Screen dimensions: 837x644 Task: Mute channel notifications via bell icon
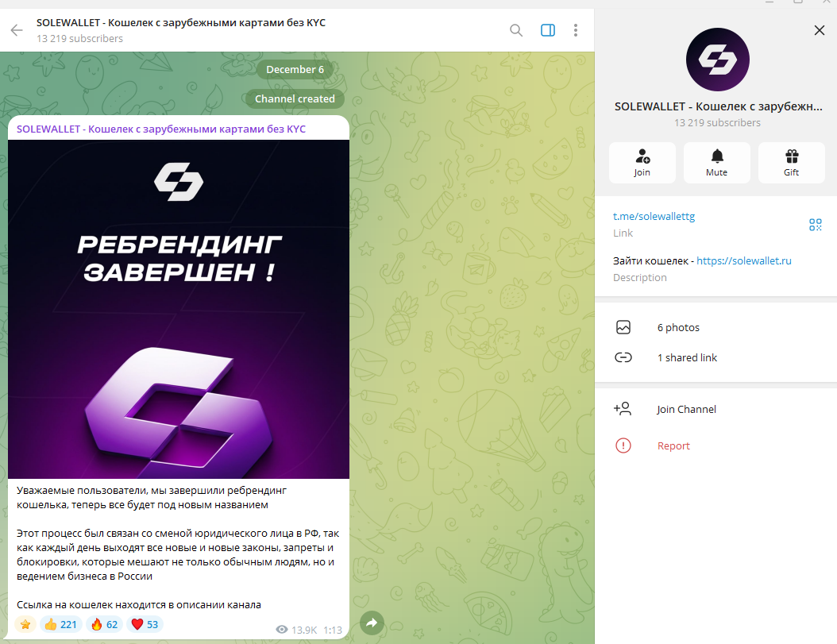coord(717,163)
